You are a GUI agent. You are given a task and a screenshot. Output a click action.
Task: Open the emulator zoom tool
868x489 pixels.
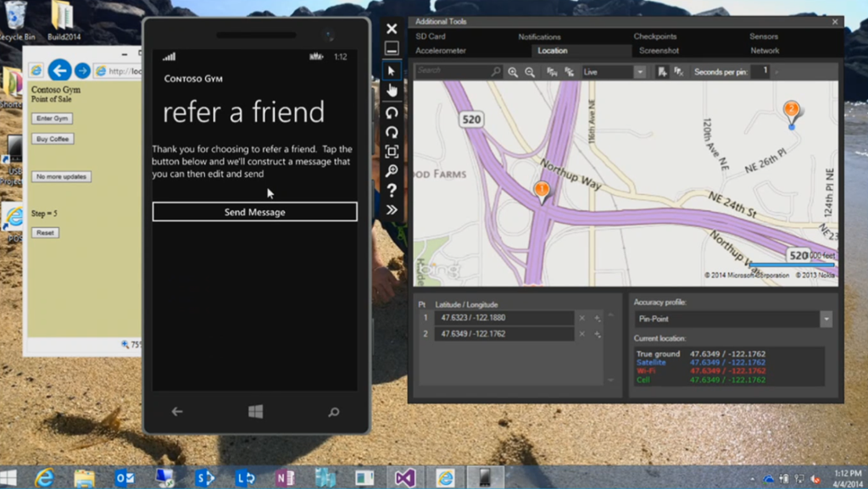coord(392,171)
